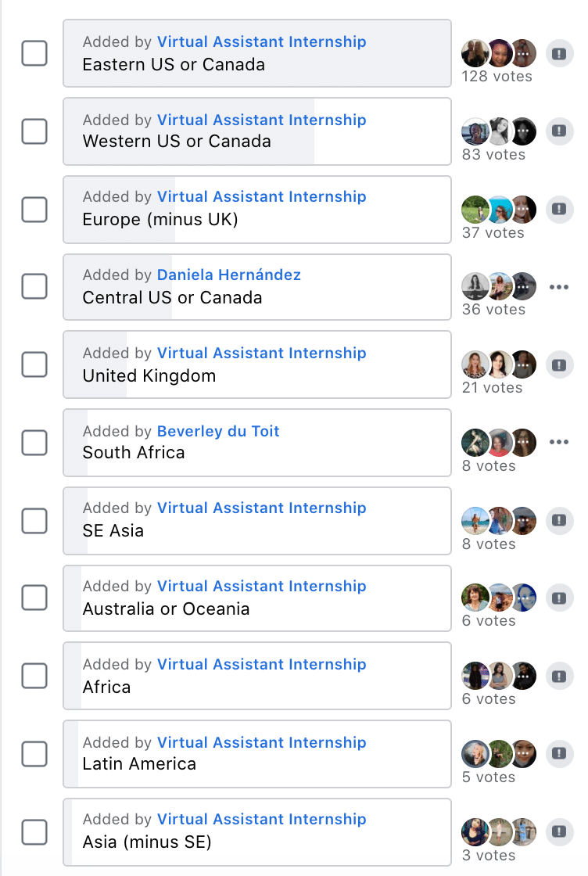The height and width of the screenshot is (876, 588).
Task: Click a voter avatar beside SE Asia
Action: tap(475, 520)
